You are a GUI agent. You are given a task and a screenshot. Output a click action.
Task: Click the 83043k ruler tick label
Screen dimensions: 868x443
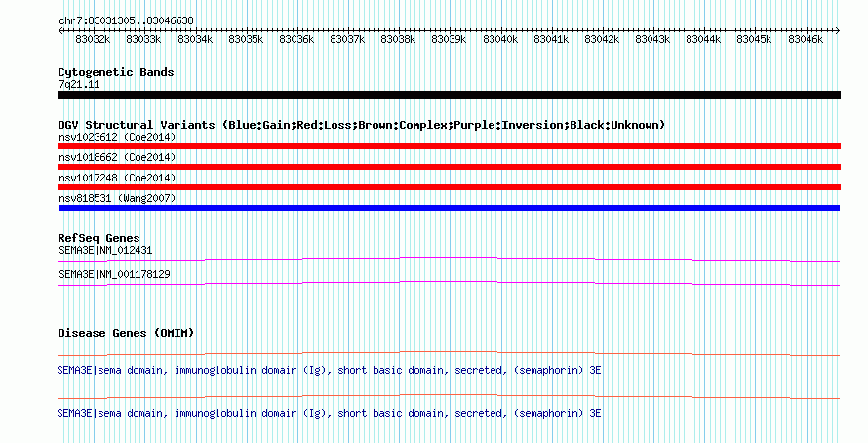click(x=652, y=40)
